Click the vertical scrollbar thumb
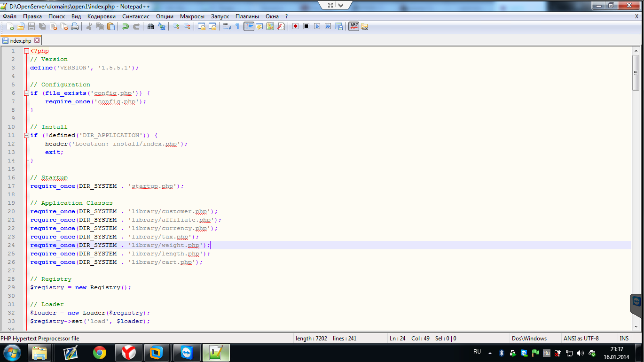The image size is (644, 362). 636,72
